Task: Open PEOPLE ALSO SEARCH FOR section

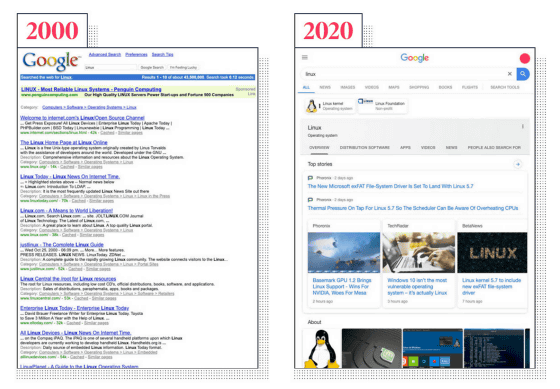Action: click(x=494, y=148)
